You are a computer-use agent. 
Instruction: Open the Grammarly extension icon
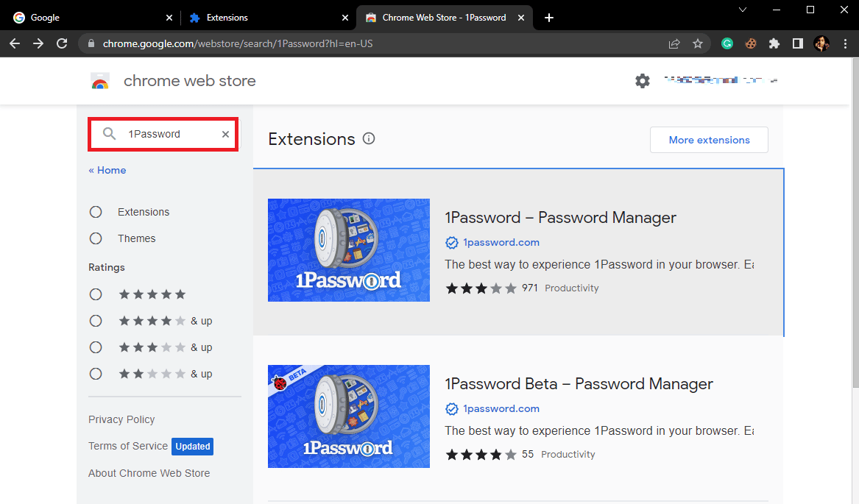point(727,44)
